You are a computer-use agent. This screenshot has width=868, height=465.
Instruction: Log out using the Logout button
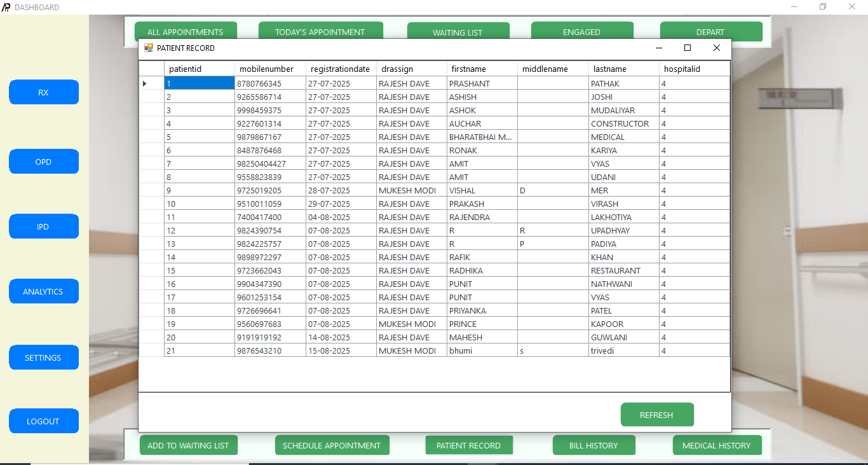pyautogui.click(x=43, y=421)
